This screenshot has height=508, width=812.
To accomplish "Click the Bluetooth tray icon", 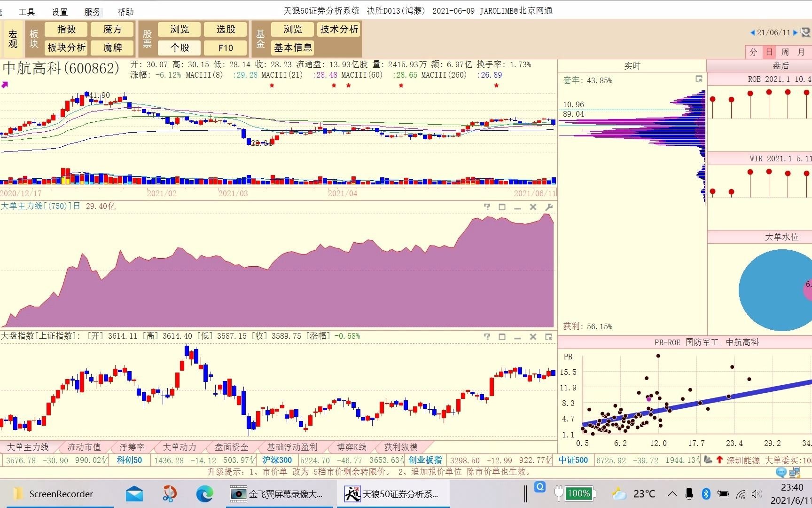I will [705, 494].
